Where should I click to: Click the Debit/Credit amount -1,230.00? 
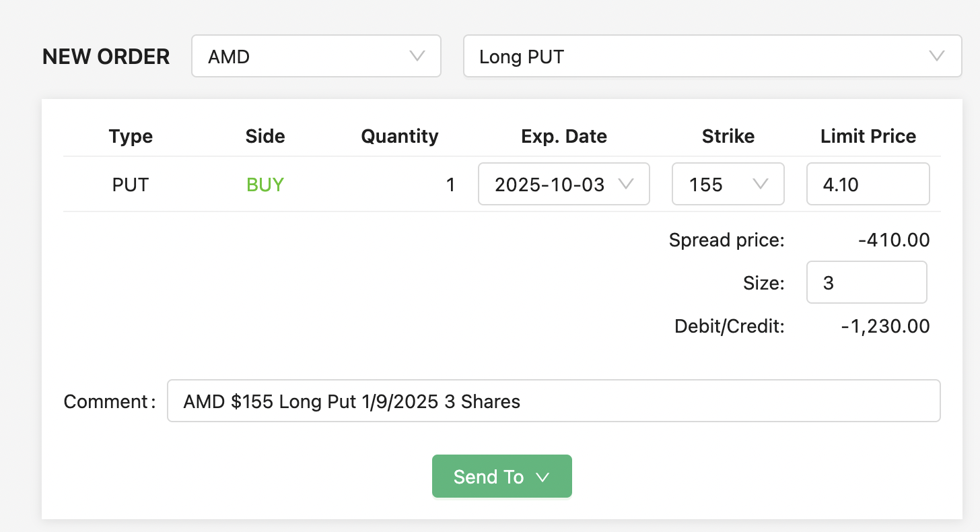885,327
